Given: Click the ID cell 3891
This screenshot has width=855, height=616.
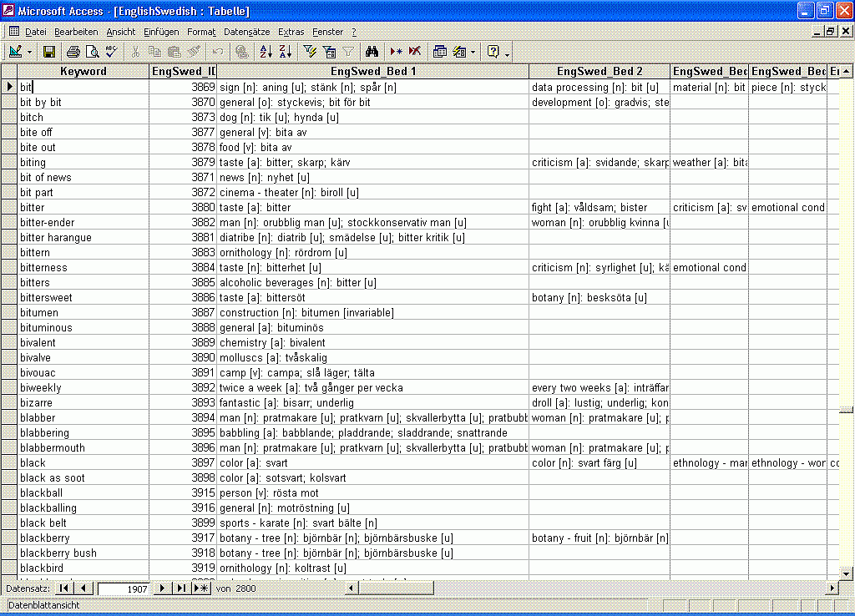Looking at the screenshot, I should [x=183, y=373].
